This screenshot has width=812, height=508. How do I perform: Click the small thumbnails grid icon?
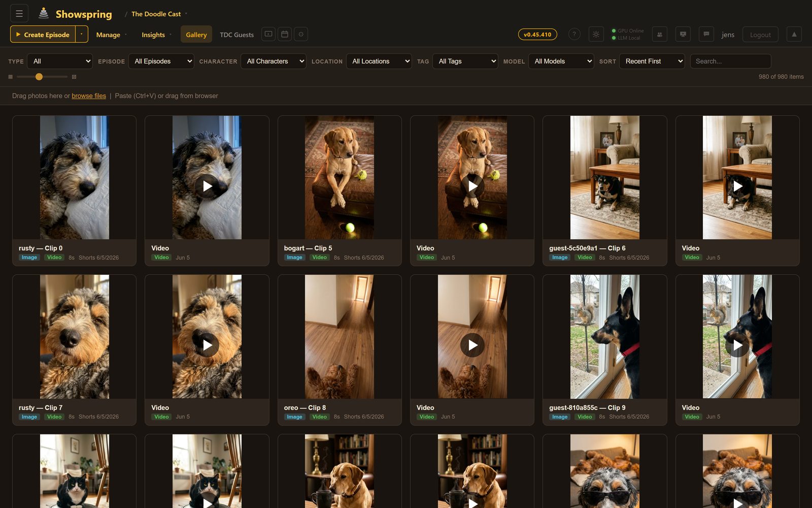(x=10, y=77)
